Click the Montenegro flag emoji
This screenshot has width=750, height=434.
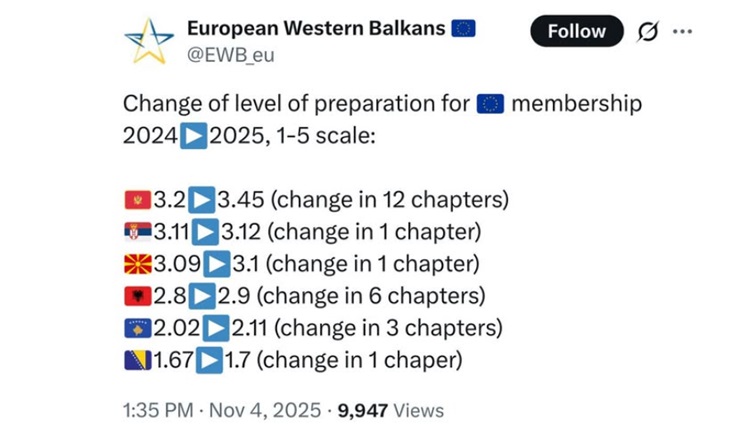coord(137,200)
